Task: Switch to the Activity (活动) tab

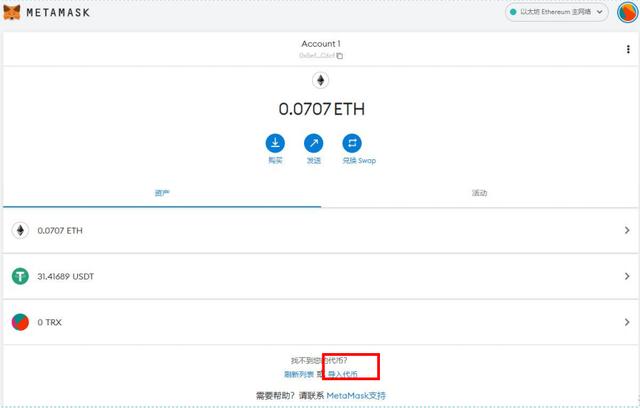Action: click(479, 192)
